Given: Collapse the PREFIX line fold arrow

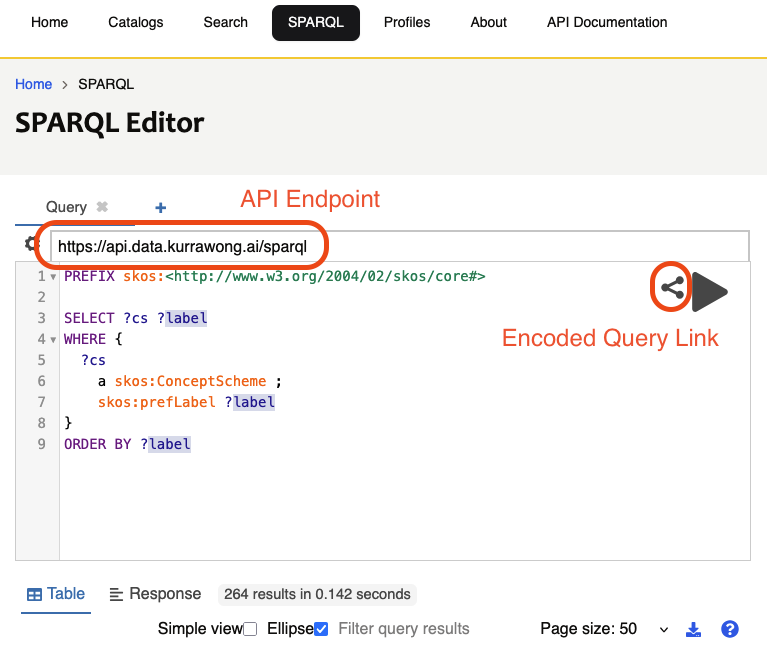Looking at the screenshot, I should pos(53,277).
